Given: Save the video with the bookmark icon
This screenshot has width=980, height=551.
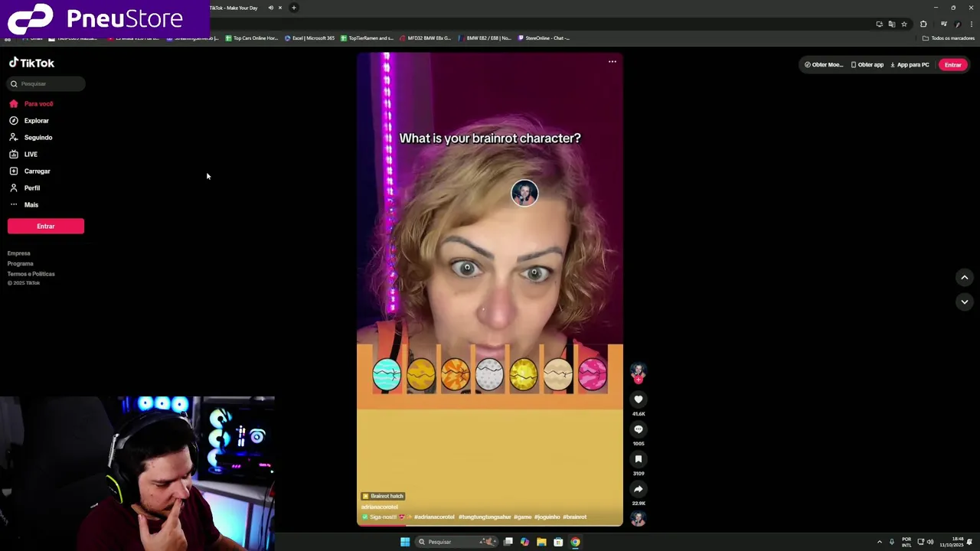Looking at the screenshot, I should 638,459.
